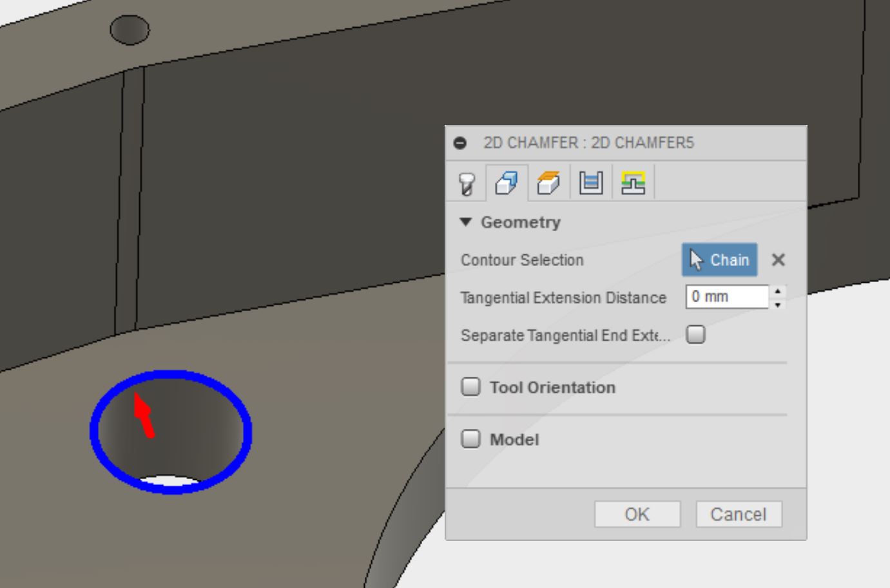Switch to the Geometry tab icon
890x588 pixels.
pos(507,184)
